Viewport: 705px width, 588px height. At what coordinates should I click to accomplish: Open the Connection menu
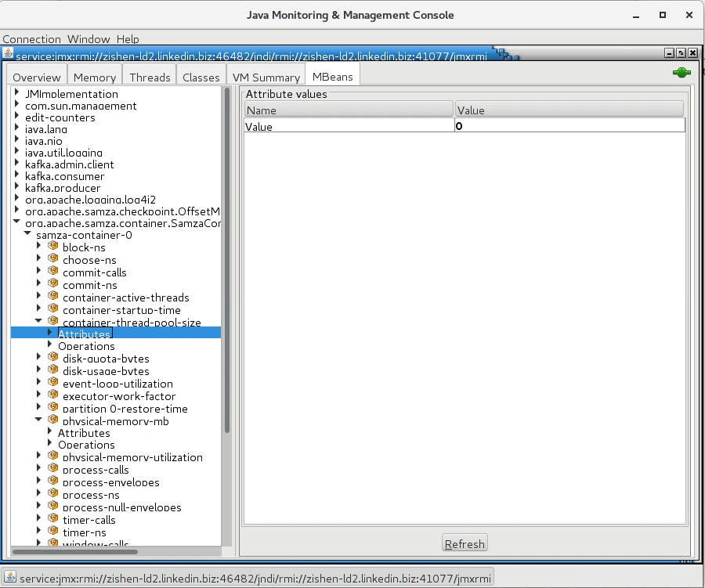[x=31, y=39]
